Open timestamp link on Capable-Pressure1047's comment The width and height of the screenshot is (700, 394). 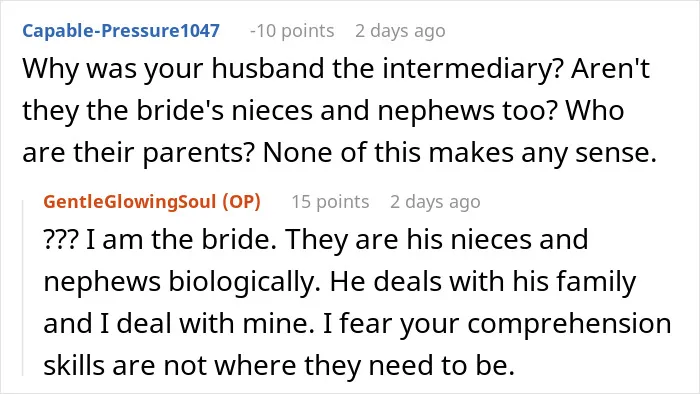(x=400, y=31)
